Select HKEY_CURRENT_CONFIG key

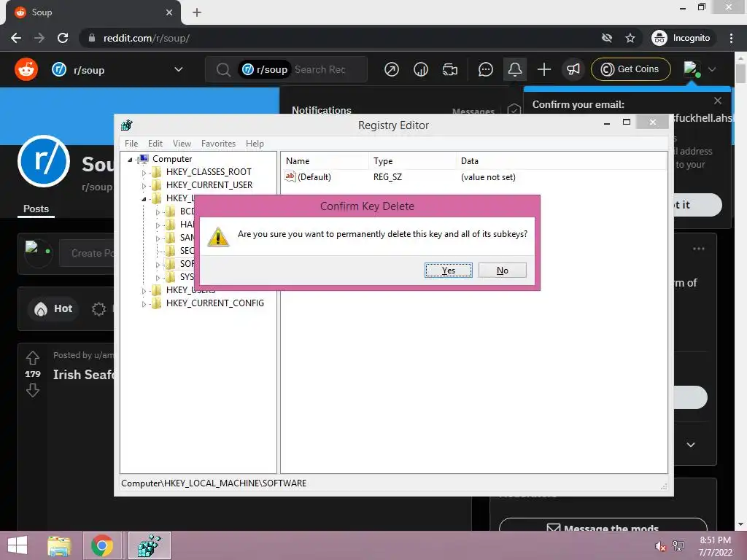tap(215, 303)
